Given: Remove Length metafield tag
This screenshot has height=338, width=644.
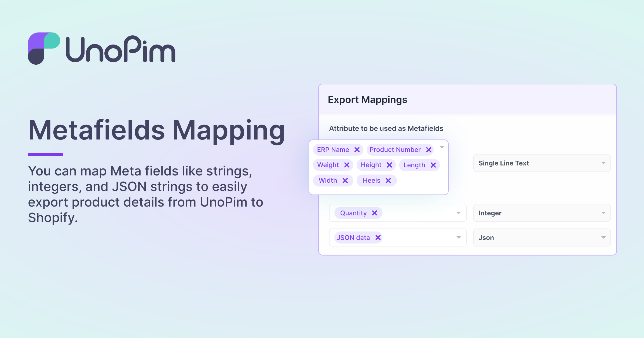Looking at the screenshot, I should pos(434,165).
